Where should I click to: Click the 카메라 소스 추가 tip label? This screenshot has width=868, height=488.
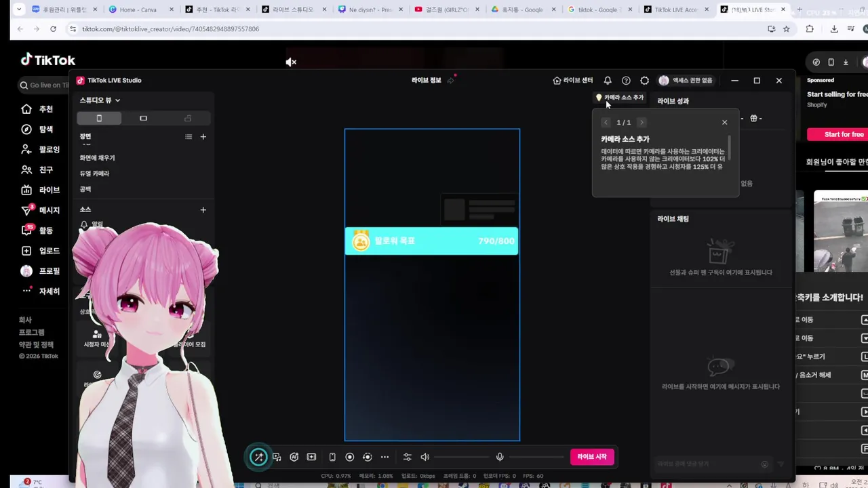[619, 98]
